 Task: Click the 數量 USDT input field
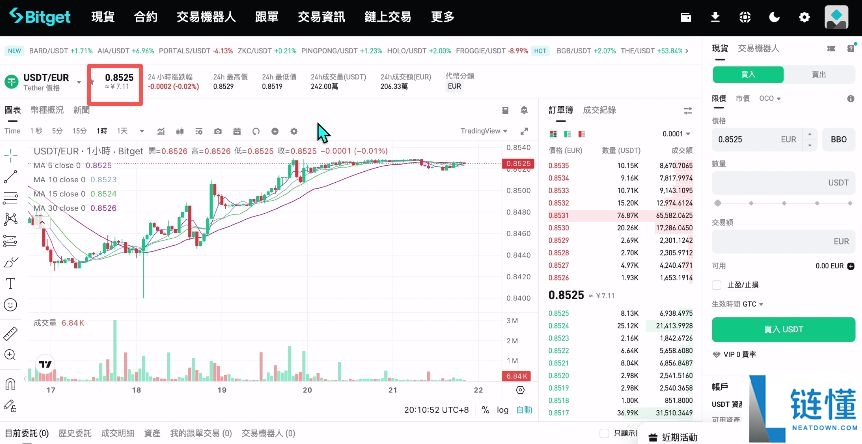783,182
